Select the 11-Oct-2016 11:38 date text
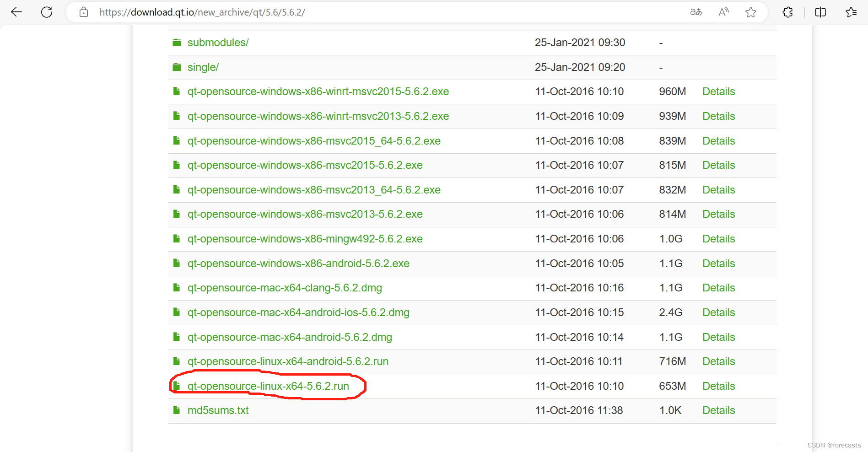868x452 pixels. [579, 410]
